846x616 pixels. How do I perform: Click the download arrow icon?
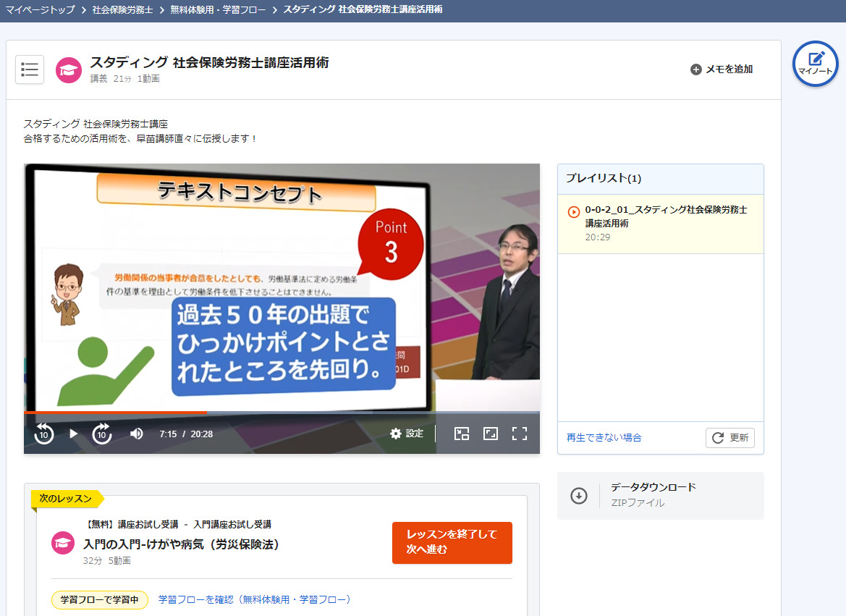point(579,496)
